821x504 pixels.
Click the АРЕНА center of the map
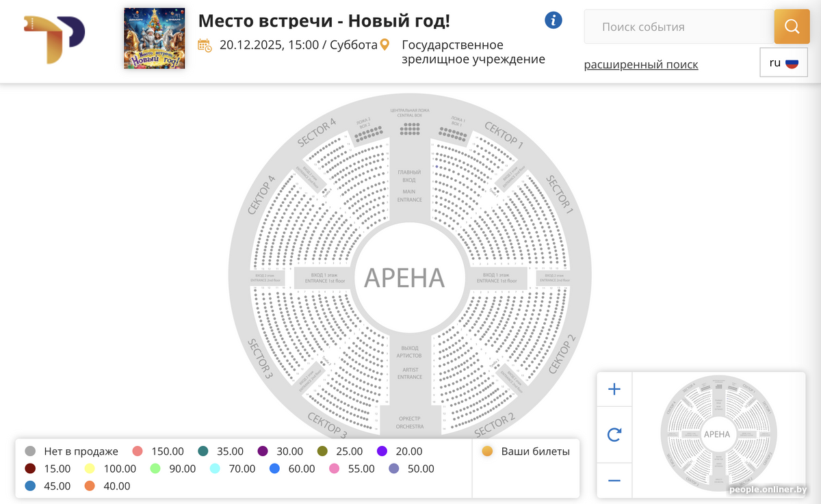pos(404,278)
